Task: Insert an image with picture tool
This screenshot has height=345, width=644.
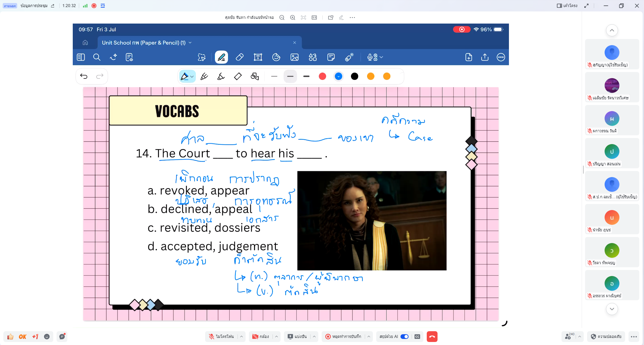Action: click(294, 57)
